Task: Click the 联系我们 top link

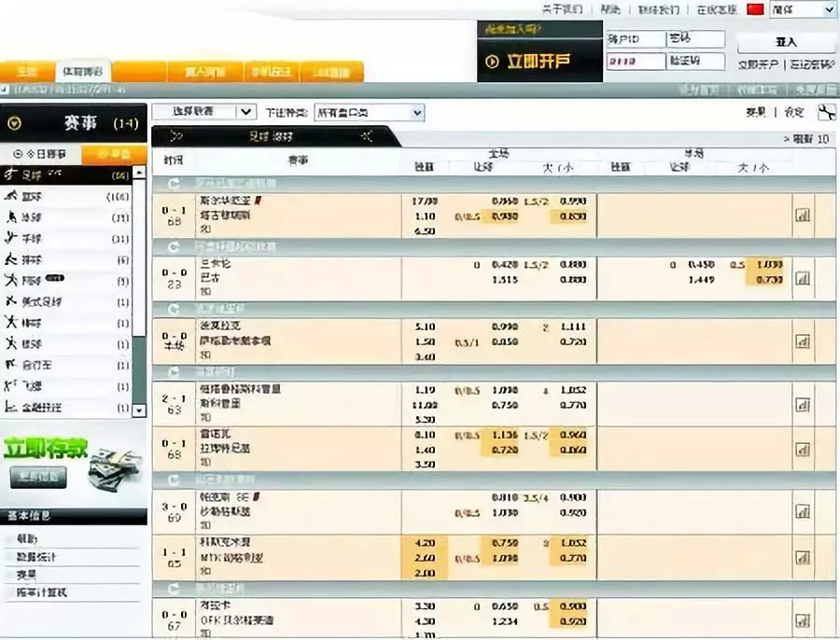Action: [658, 9]
